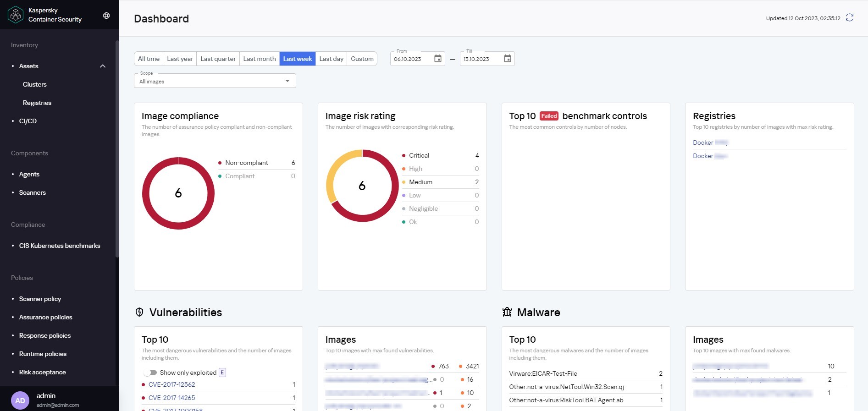The image size is (868, 411).
Task: Open the first Docker registry link
Action: click(710, 142)
